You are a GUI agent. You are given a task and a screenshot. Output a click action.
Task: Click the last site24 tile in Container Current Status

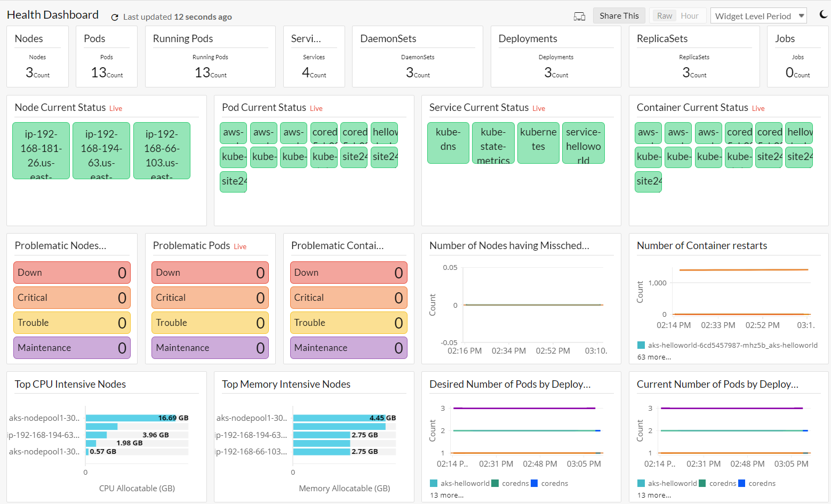(x=648, y=181)
